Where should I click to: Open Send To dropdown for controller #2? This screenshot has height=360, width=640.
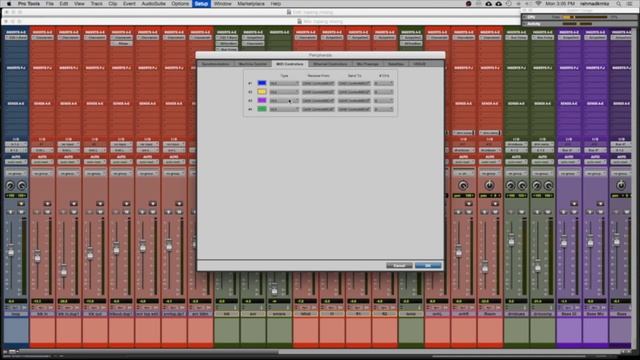[354, 92]
